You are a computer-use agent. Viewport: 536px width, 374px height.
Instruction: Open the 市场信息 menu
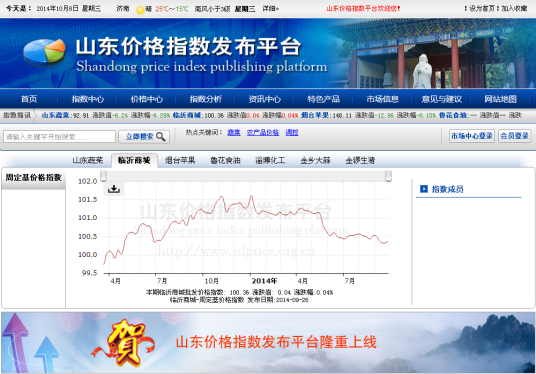[383, 99]
